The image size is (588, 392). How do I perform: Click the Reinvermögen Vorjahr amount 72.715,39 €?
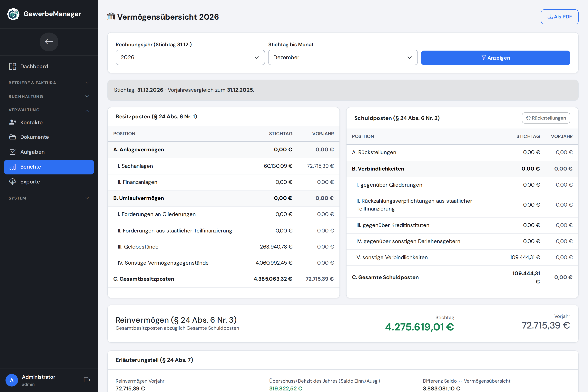click(546, 325)
